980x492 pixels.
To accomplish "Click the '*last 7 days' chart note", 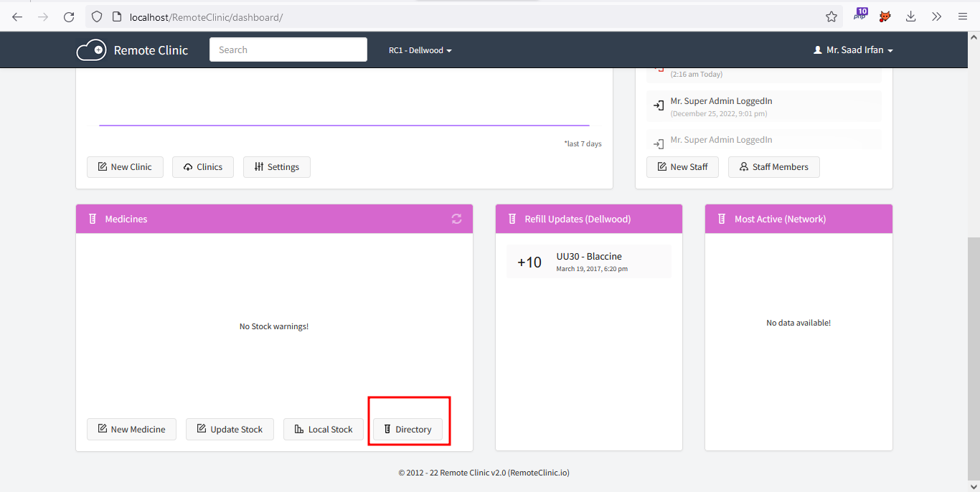I will point(583,143).
